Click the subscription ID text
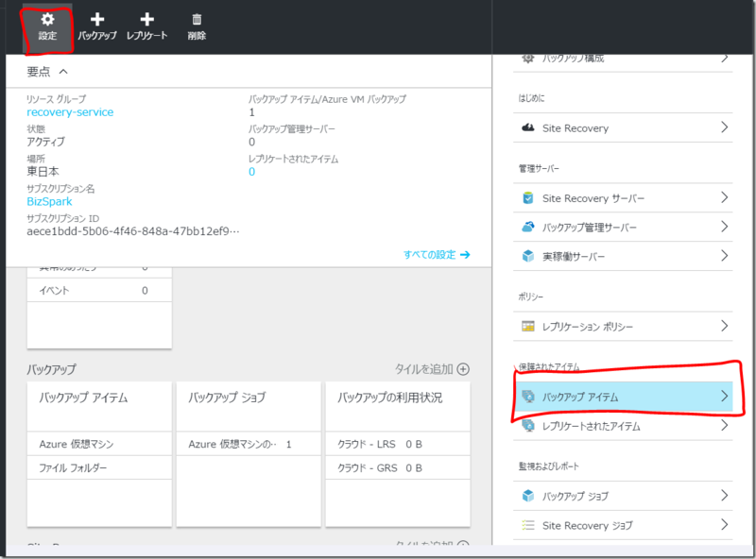Screen dimensions: 756x559 pos(132,231)
